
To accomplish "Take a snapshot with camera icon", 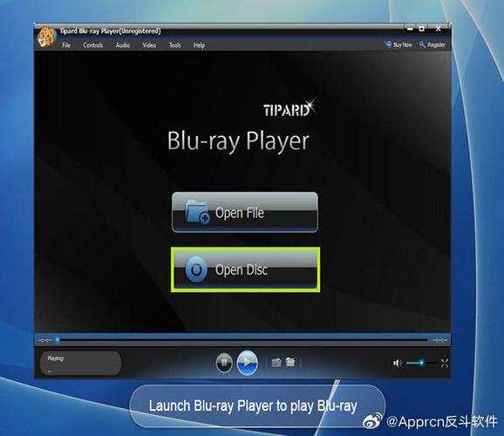I will [276, 363].
